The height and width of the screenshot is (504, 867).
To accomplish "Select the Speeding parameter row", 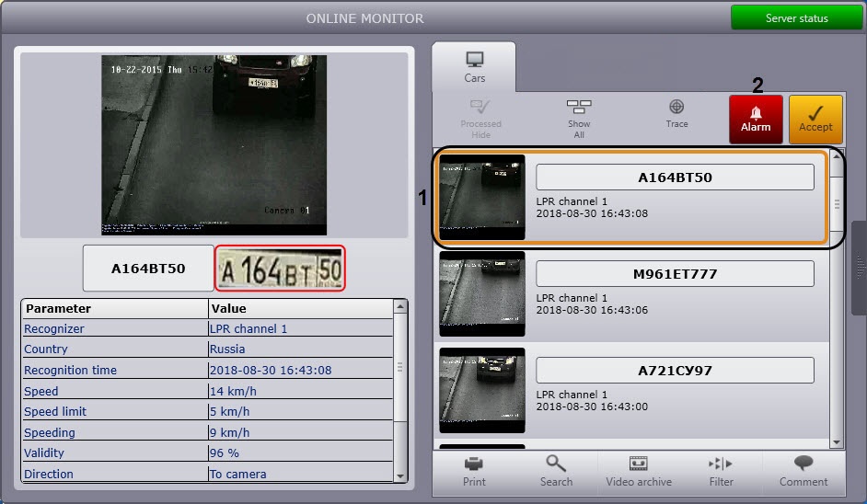I will [x=207, y=432].
